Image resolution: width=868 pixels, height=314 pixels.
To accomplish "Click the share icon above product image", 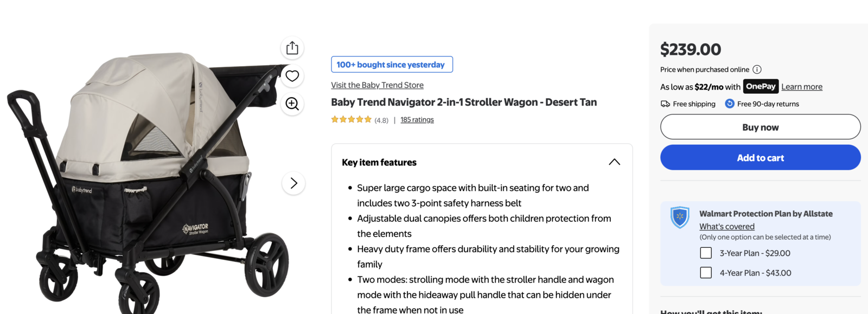I will click(292, 48).
